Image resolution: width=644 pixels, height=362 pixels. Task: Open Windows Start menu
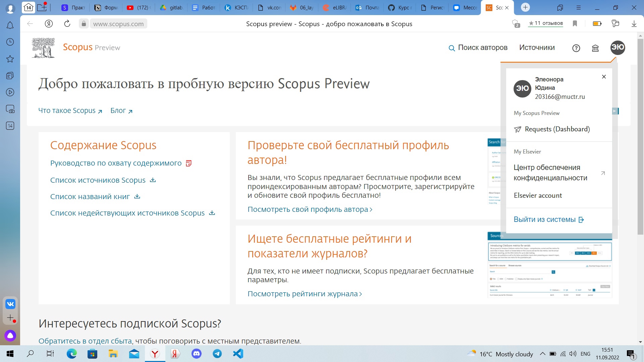(10, 354)
